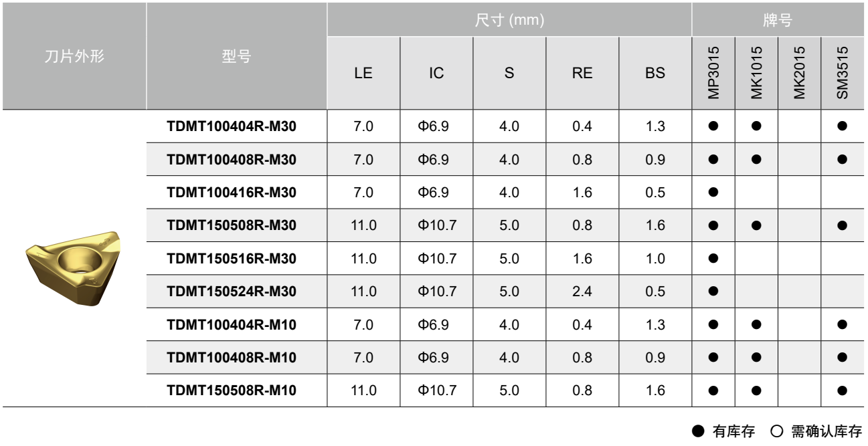Select model TDMT100404R-M30
The width and height of the screenshot is (868, 446).
tap(232, 126)
